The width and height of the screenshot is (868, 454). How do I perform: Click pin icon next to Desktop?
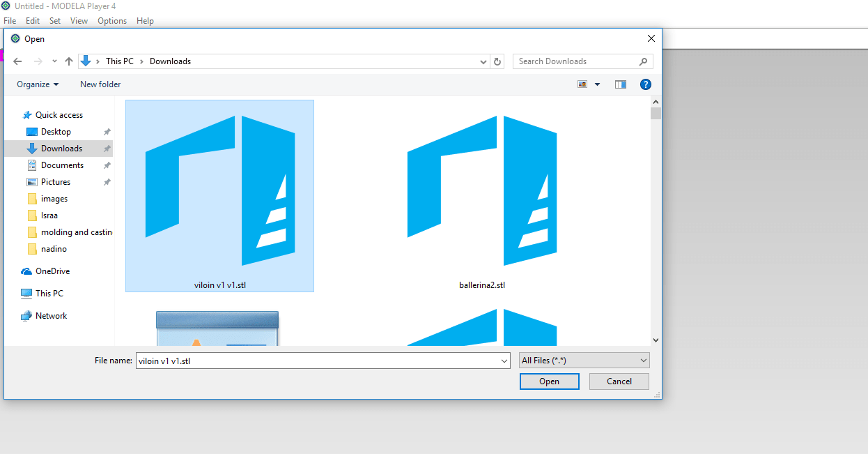pyautogui.click(x=107, y=132)
